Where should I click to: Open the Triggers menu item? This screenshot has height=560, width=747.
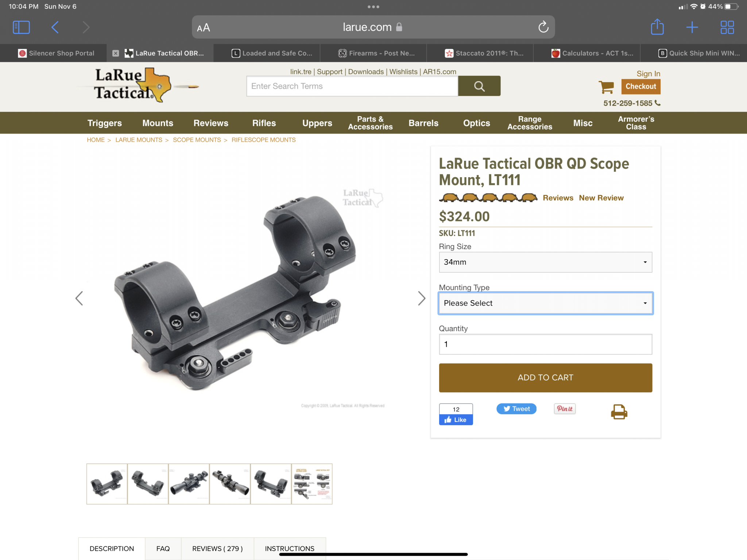click(x=105, y=123)
